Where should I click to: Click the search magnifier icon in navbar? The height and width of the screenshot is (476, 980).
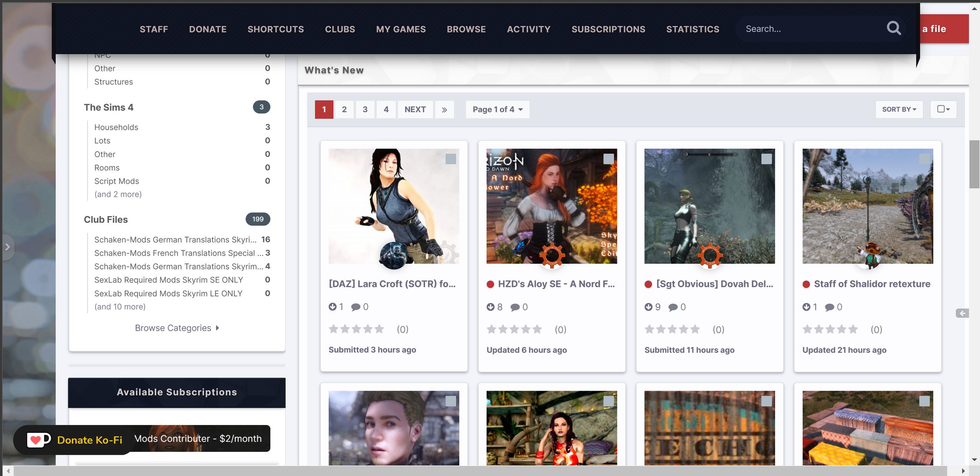[895, 28]
